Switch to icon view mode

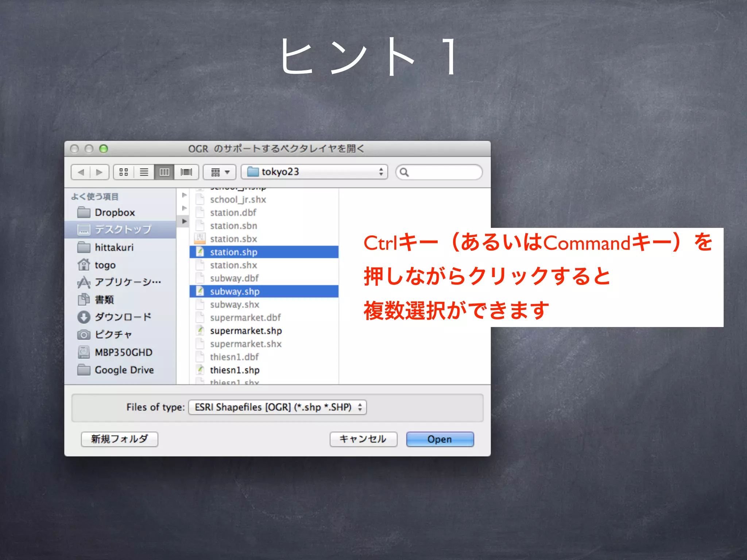[124, 172]
